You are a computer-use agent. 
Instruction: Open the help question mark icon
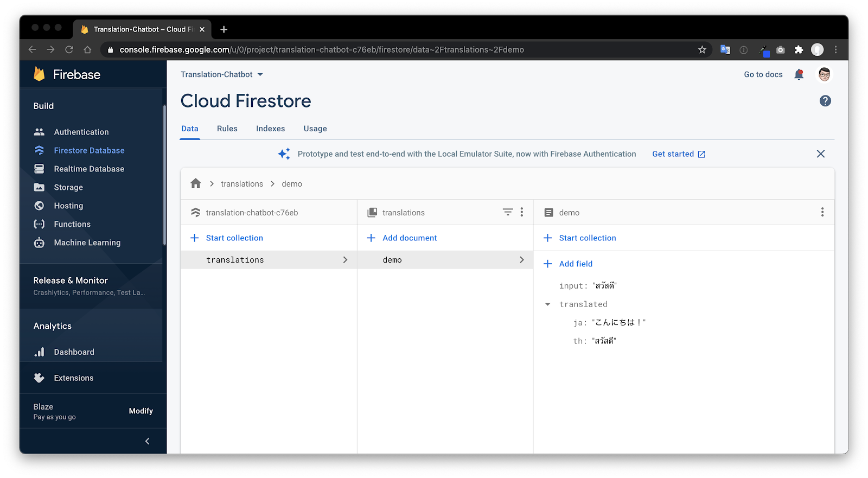pyautogui.click(x=825, y=101)
